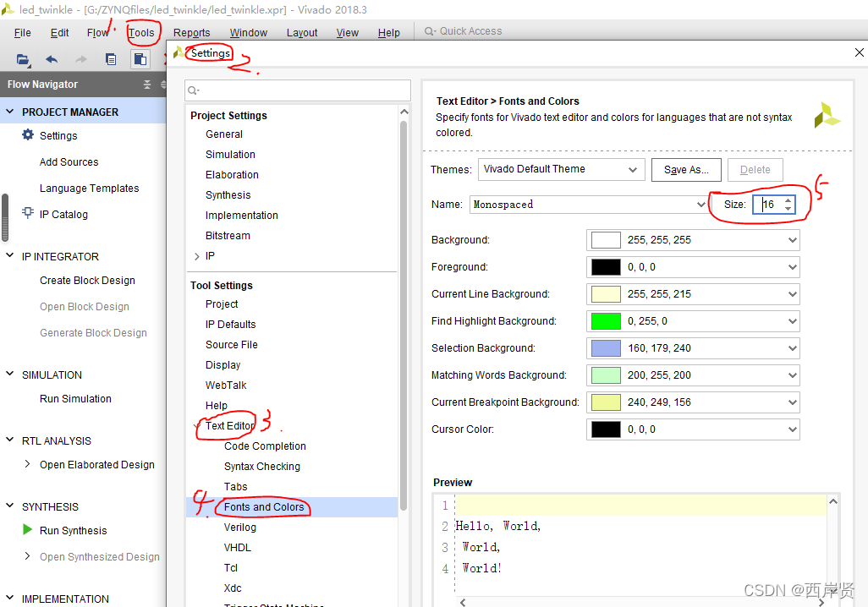Open the Layout menu
The image size is (868, 607).
point(302,33)
